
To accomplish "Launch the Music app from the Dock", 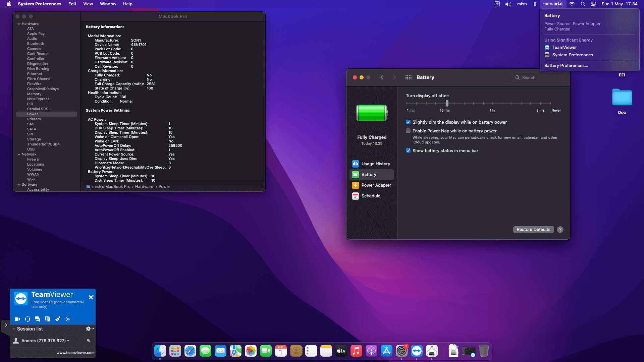I will (356, 351).
